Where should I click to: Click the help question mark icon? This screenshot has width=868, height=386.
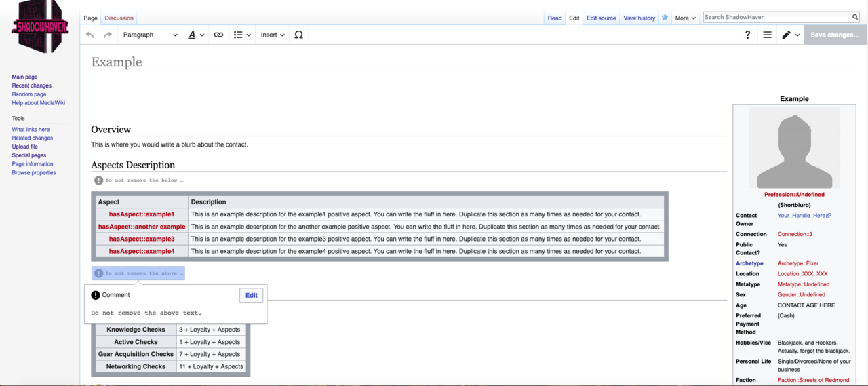(747, 35)
